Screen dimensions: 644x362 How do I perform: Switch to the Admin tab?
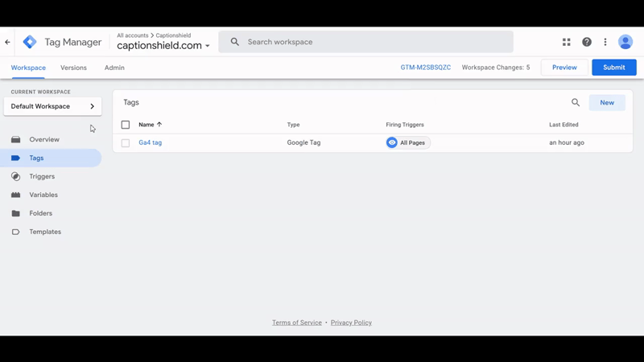pos(114,68)
